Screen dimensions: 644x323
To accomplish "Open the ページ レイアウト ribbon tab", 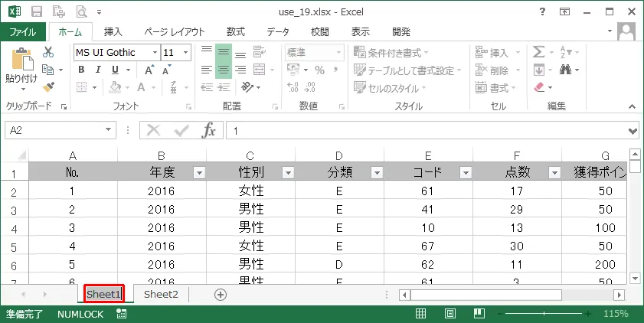I will coord(174,32).
